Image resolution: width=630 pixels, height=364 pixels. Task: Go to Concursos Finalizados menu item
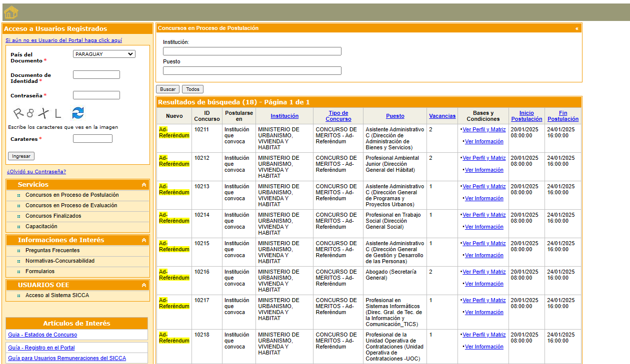pyautogui.click(x=53, y=216)
